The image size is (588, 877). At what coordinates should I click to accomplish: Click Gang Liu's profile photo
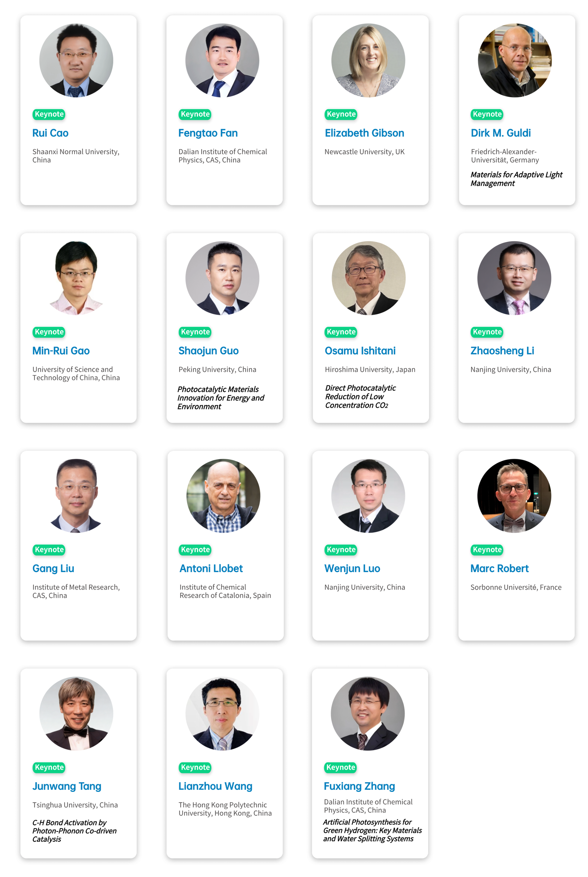tap(76, 495)
